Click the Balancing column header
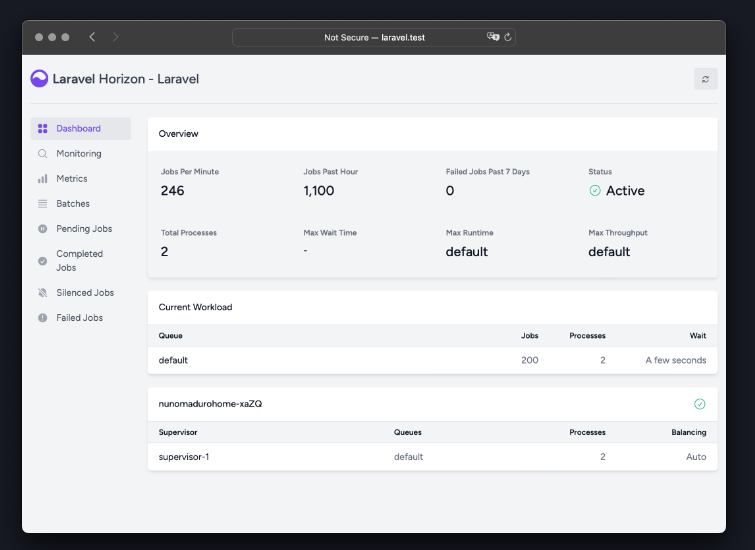This screenshot has width=755, height=550. pyautogui.click(x=689, y=432)
